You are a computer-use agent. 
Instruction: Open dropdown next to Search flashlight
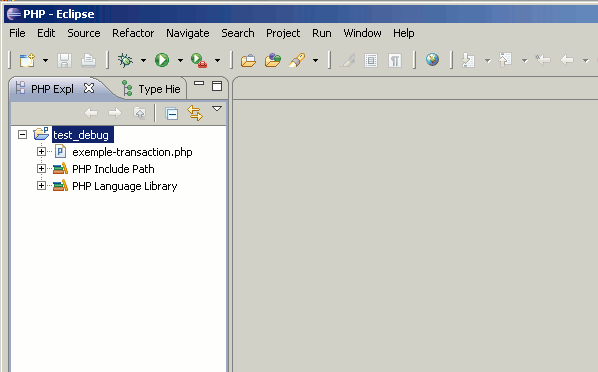coord(315,60)
